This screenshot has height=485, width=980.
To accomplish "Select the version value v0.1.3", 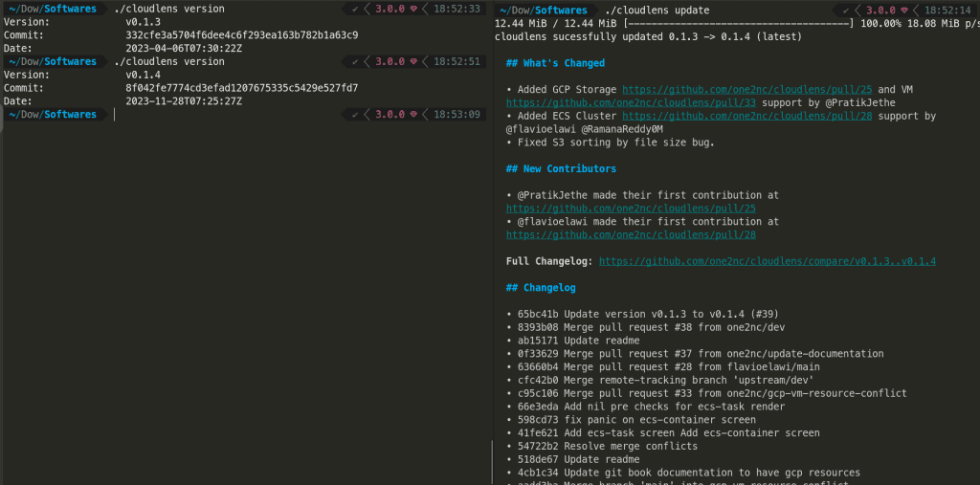I will click(144, 22).
